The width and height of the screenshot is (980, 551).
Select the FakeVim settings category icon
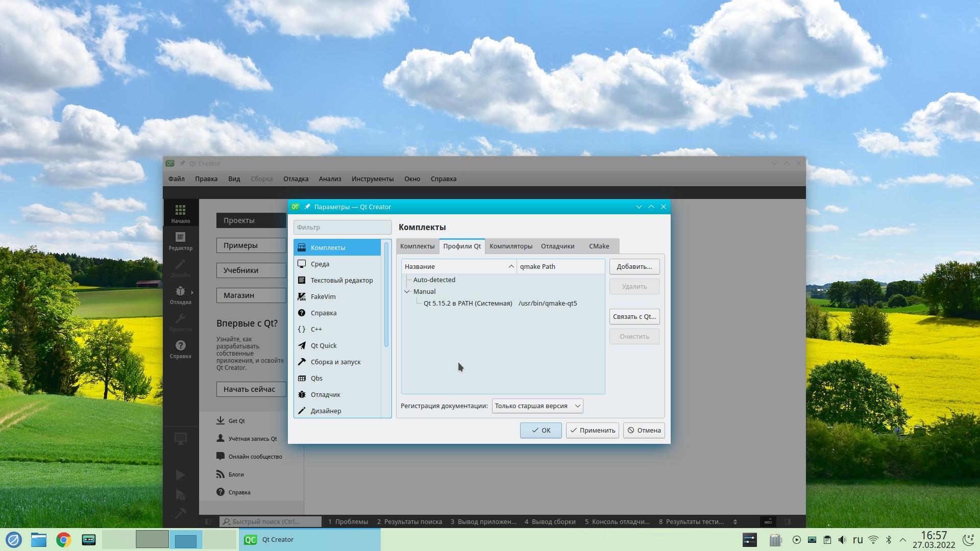point(302,296)
